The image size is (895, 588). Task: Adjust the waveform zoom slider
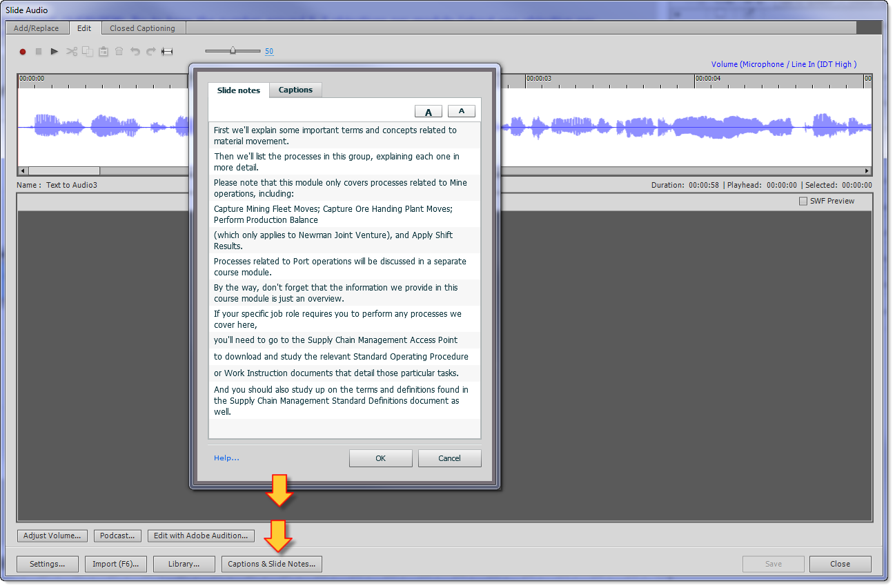(x=233, y=50)
